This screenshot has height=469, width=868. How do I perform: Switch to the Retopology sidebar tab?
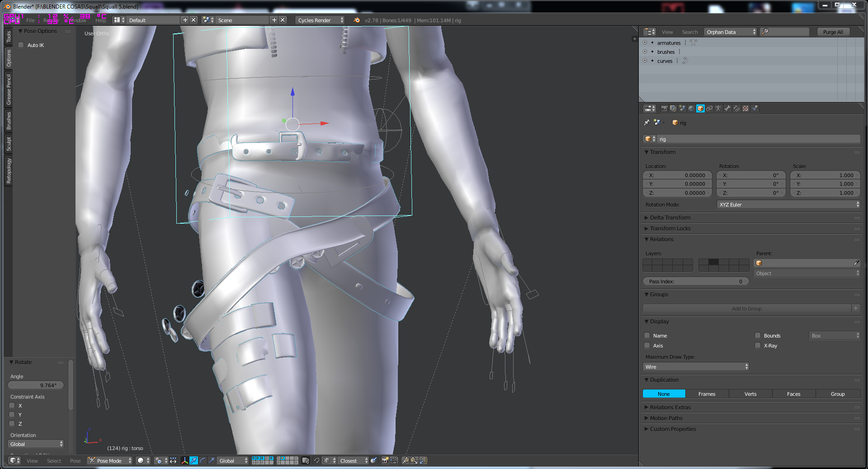[x=9, y=170]
